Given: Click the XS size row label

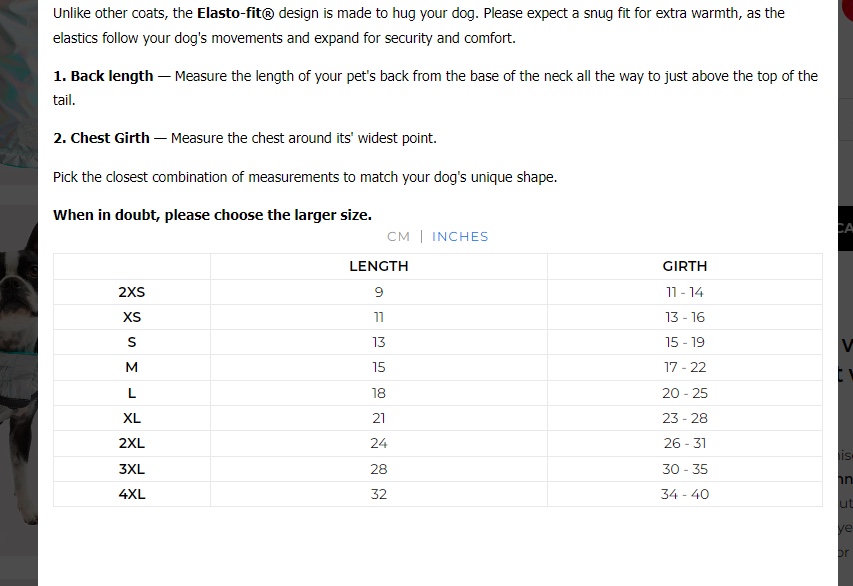Looking at the screenshot, I should pyautogui.click(x=132, y=317).
